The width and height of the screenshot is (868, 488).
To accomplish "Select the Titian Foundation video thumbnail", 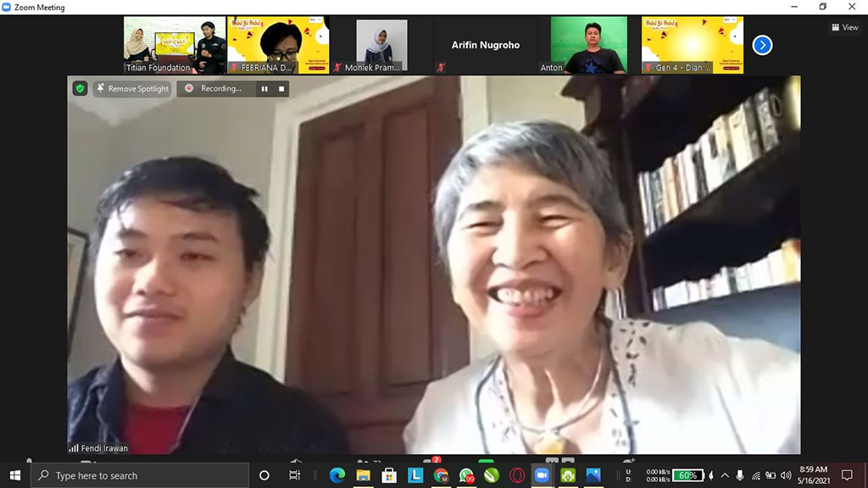I will pos(175,45).
